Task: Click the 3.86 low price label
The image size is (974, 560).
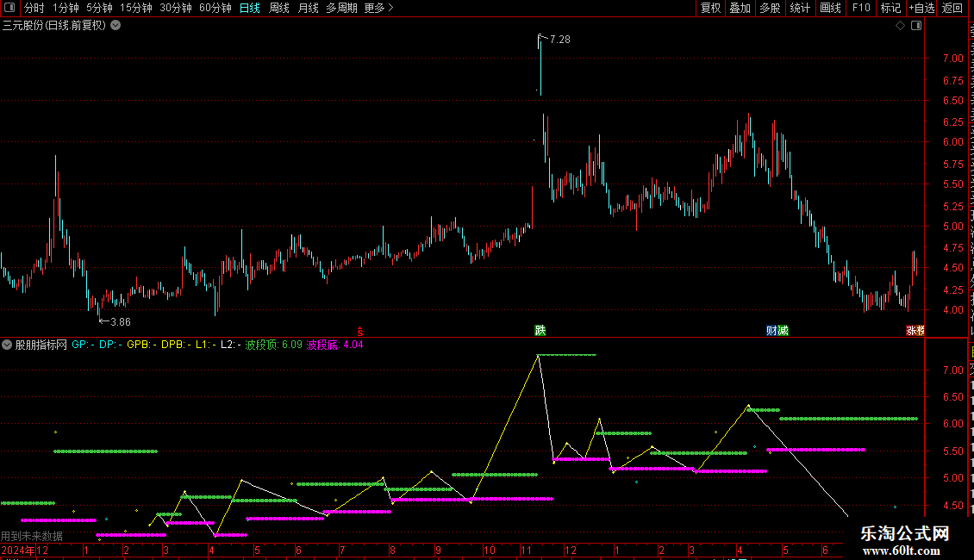Action: tap(121, 322)
